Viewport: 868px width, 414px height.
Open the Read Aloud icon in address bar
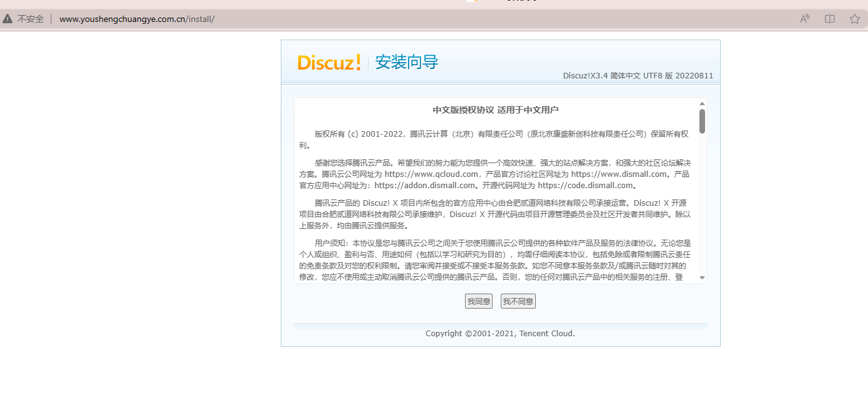tap(805, 19)
